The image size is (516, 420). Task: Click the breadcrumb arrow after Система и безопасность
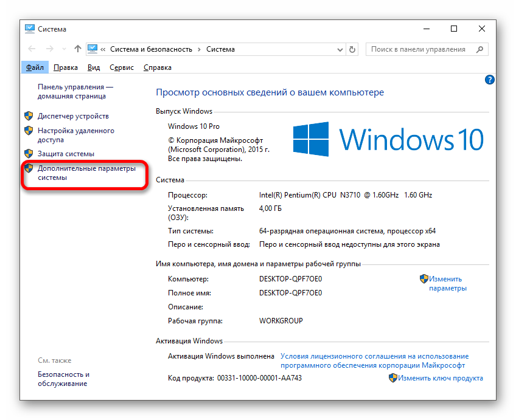199,50
